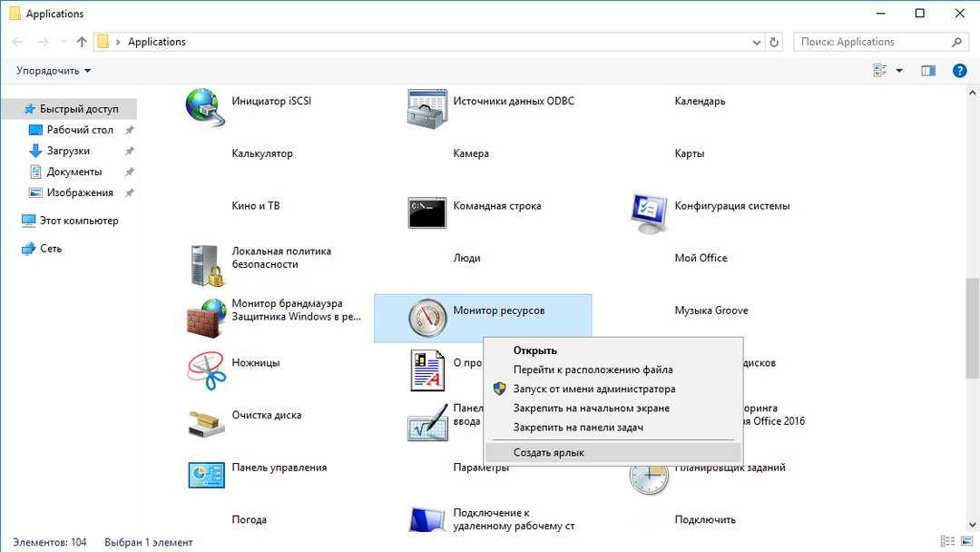Select the Календарь item
The width and height of the screenshot is (980, 552).
(700, 102)
